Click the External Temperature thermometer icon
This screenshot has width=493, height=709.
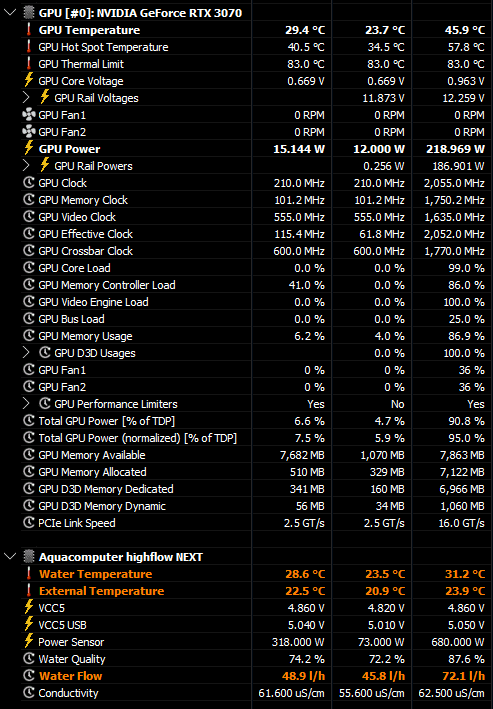point(29,591)
